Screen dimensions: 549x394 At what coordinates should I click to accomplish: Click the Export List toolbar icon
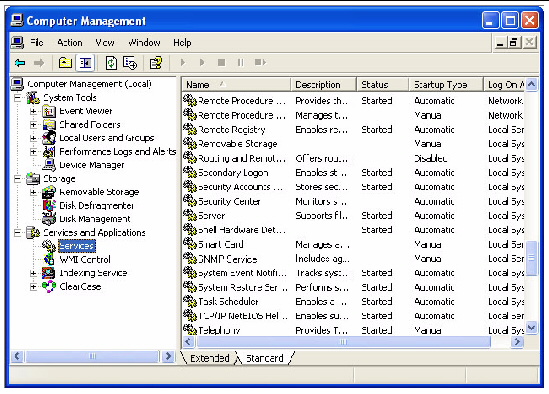130,63
